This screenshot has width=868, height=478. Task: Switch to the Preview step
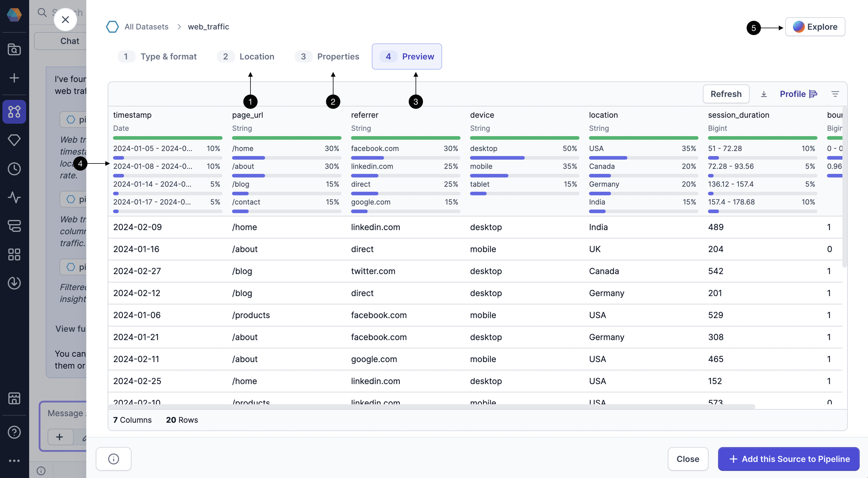click(406, 56)
